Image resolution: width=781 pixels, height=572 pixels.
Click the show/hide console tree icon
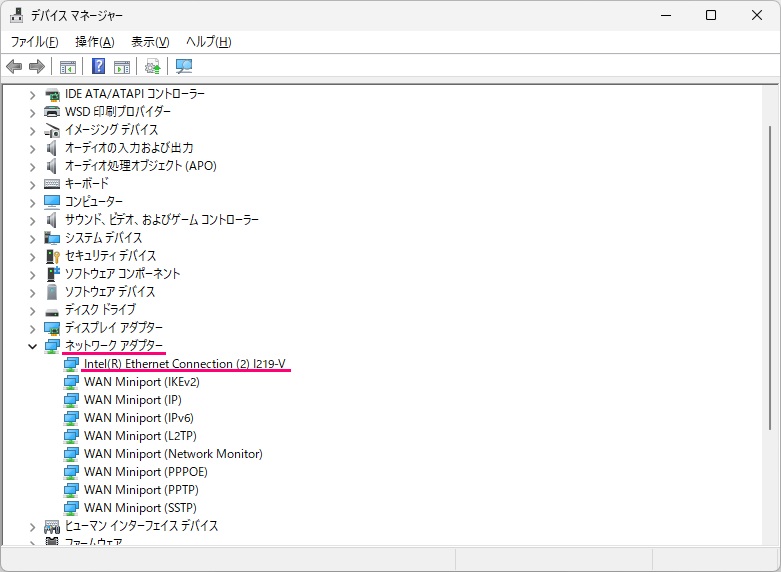tap(68, 67)
